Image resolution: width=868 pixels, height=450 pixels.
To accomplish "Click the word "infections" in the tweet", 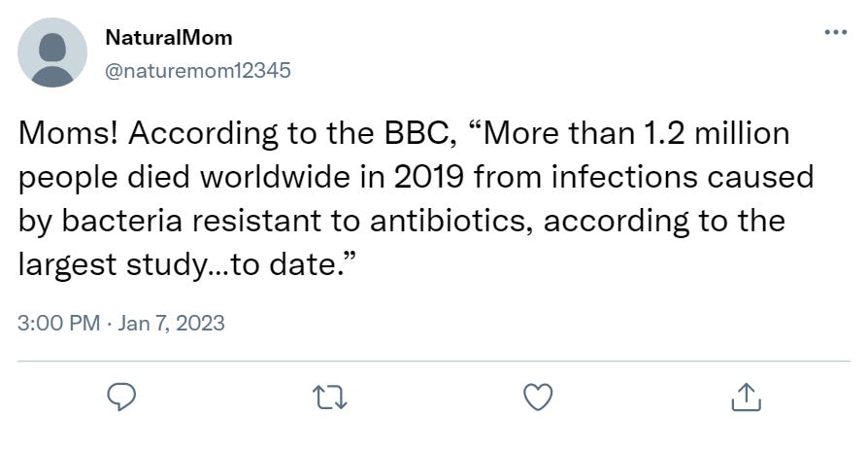I will tap(620, 177).
